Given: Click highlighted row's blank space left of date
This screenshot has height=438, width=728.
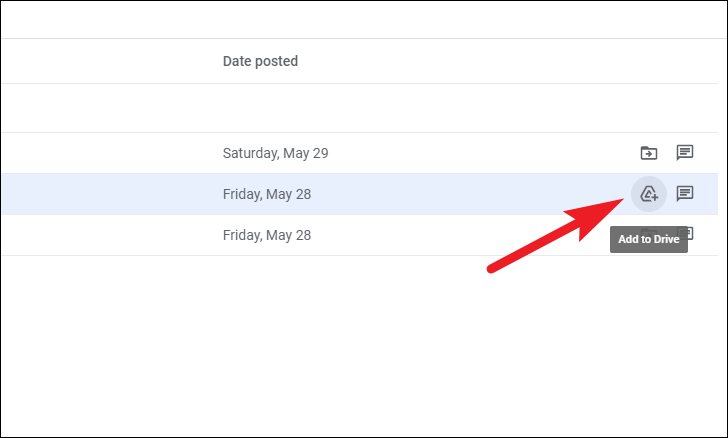Looking at the screenshot, I should tap(111, 194).
